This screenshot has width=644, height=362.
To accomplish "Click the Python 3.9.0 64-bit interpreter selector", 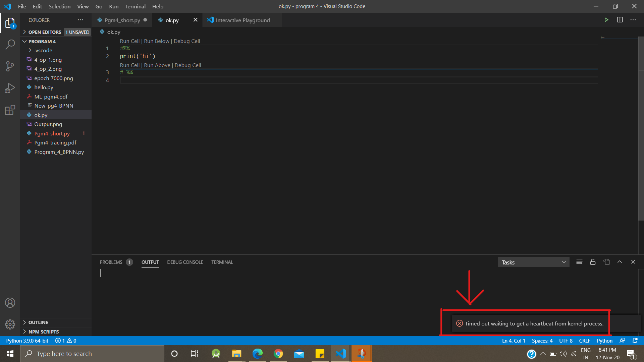I will [x=27, y=341].
